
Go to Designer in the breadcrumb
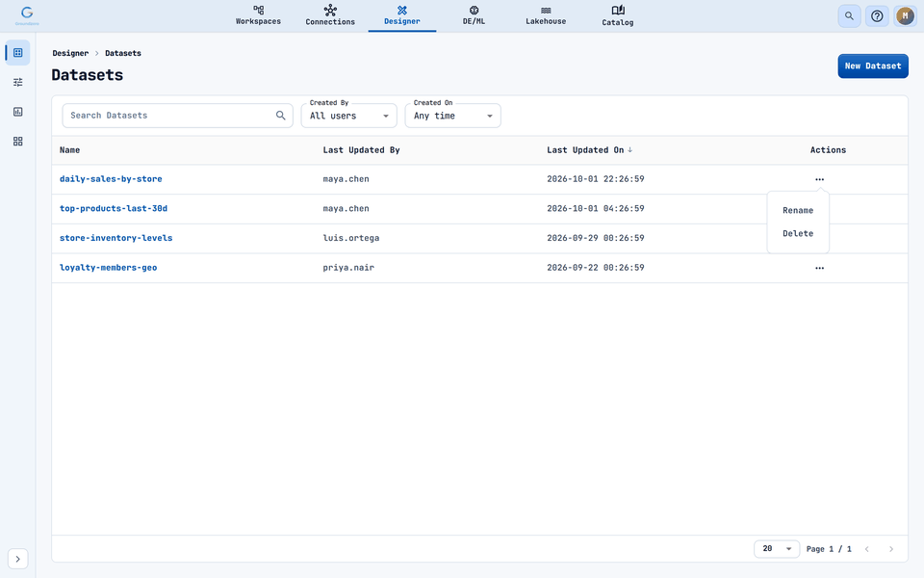click(70, 53)
